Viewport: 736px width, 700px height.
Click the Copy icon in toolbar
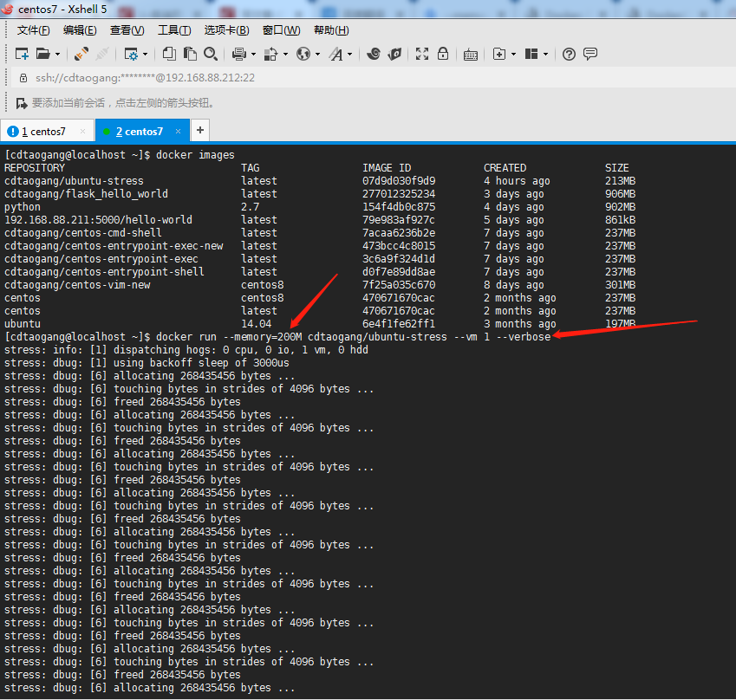(169, 54)
